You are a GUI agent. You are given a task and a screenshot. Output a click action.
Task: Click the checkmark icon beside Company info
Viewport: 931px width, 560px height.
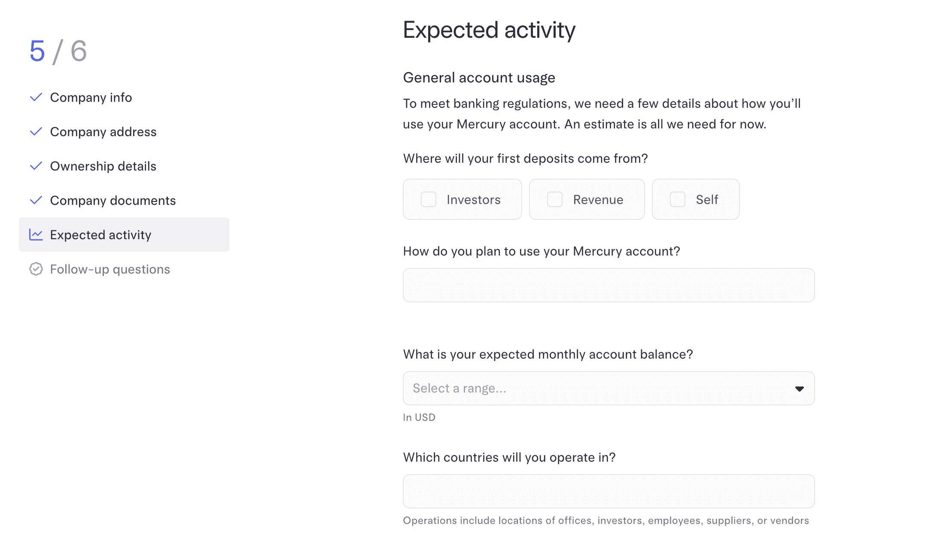point(36,97)
